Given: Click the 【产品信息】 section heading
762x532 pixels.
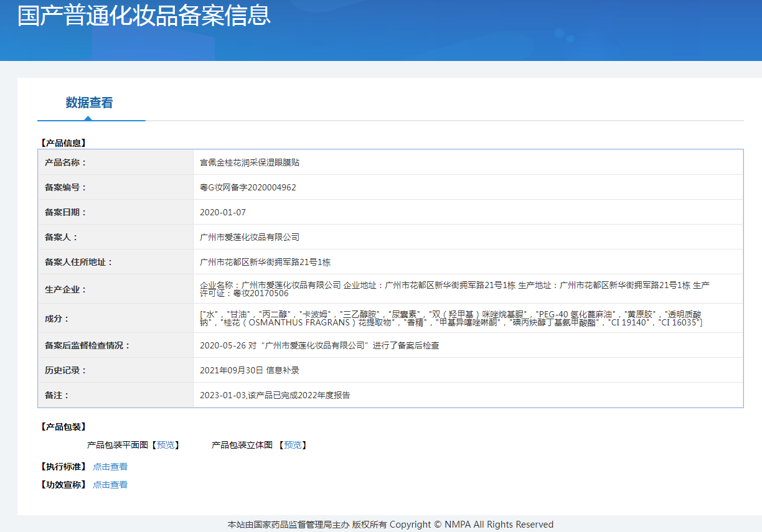Looking at the screenshot, I should point(63,143).
